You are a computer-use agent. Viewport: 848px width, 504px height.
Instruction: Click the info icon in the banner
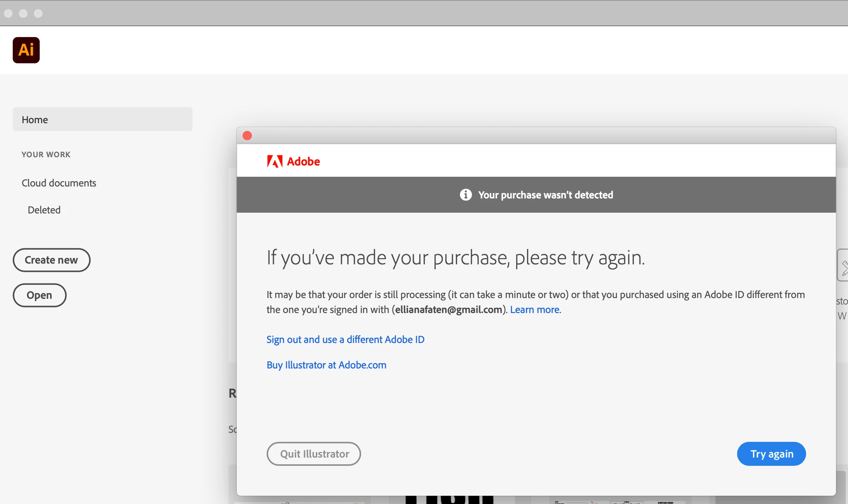466,195
